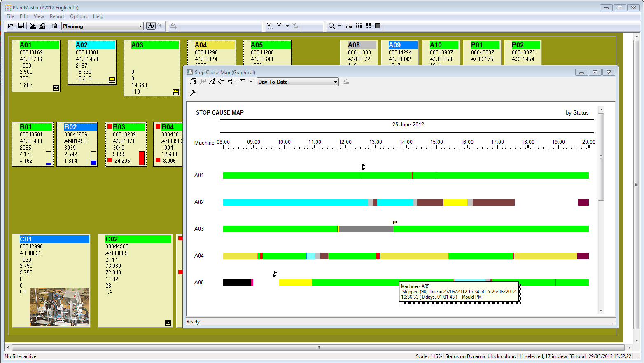Click the black segment on A05 row
The image size is (644, 363).
click(237, 283)
